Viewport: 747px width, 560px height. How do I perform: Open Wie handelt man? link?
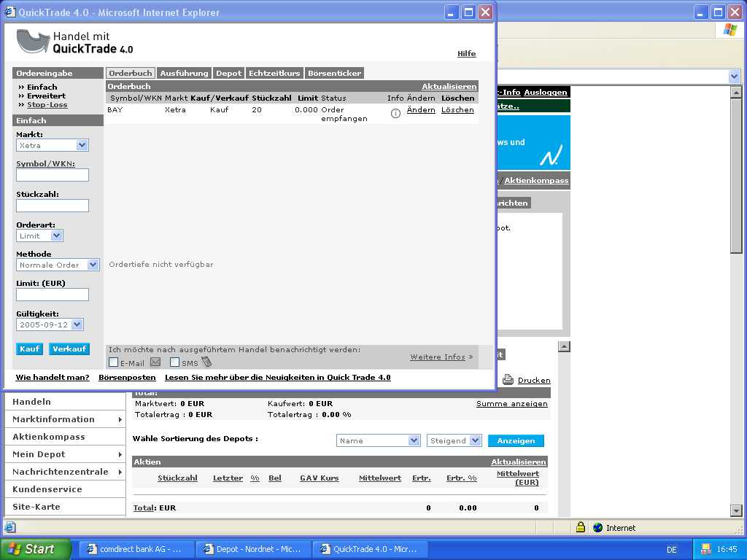coord(53,377)
